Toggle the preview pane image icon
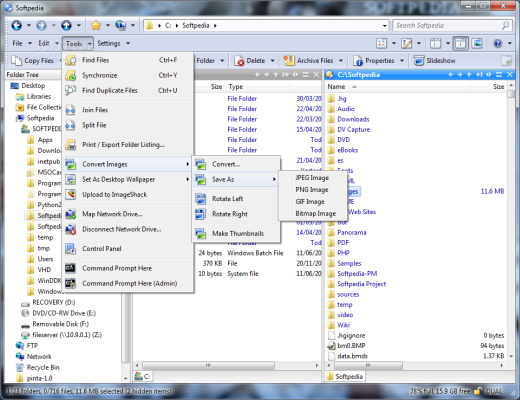 [477, 43]
